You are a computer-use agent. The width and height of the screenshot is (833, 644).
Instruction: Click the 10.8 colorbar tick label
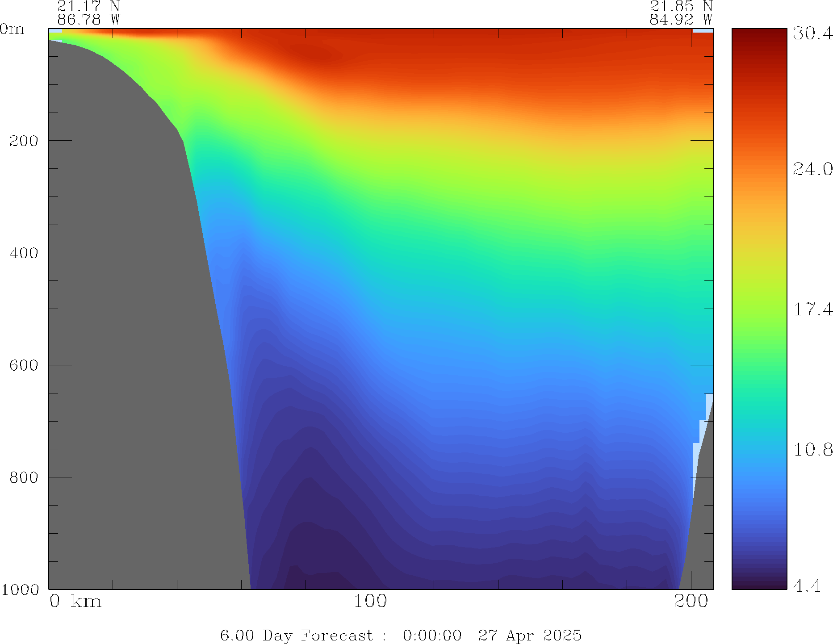[812, 449]
